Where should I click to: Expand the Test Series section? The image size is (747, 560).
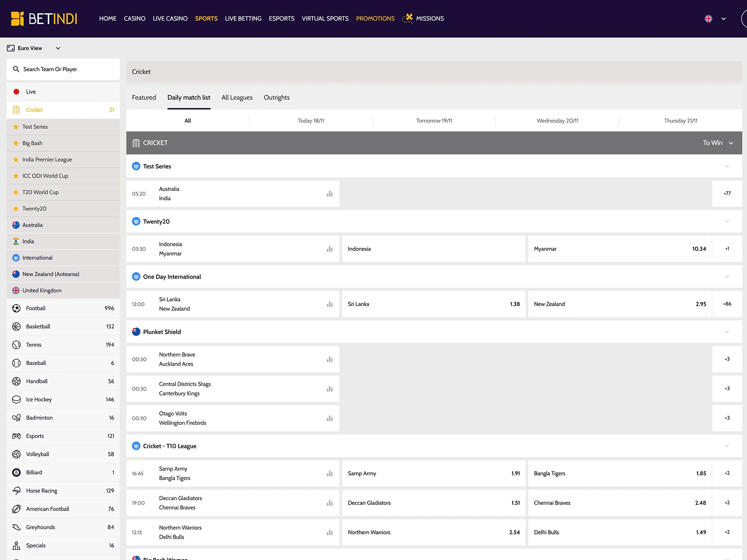(728, 166)
